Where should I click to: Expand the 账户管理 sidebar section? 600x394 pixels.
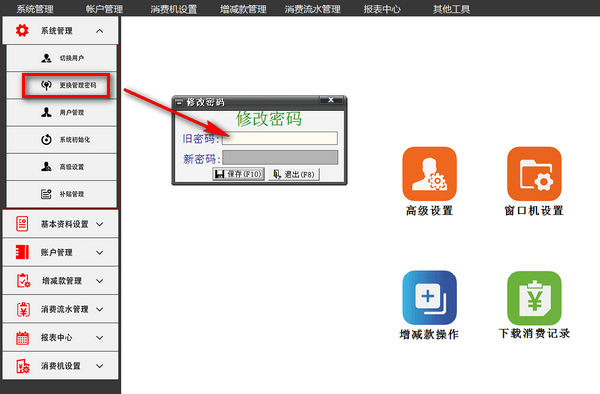60,252
